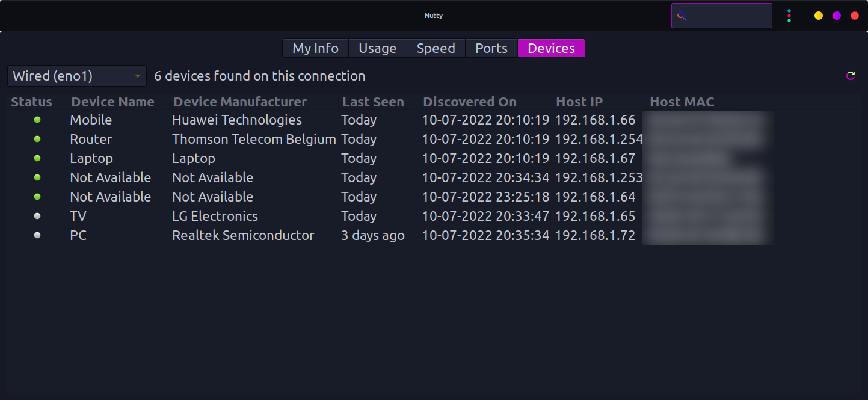Click the grey status dot for TV

point(37,216)
